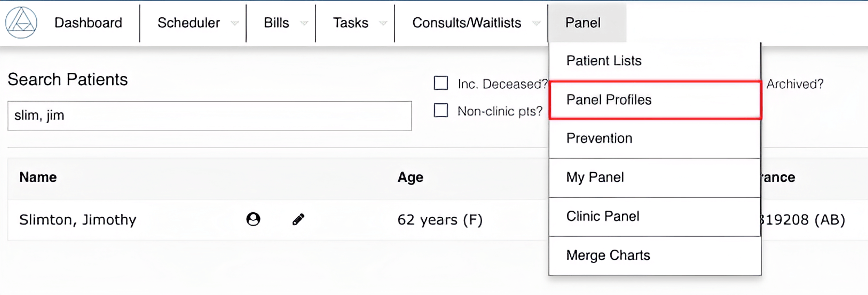868x295 pixels.
Task: Choose Patient Lists in the Panel menu
Action: 604,61
